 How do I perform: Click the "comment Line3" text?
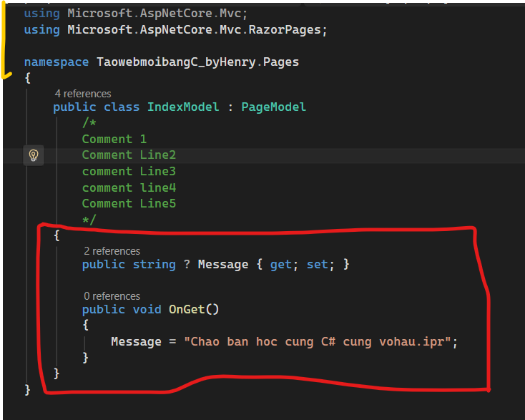click(129, 172)
